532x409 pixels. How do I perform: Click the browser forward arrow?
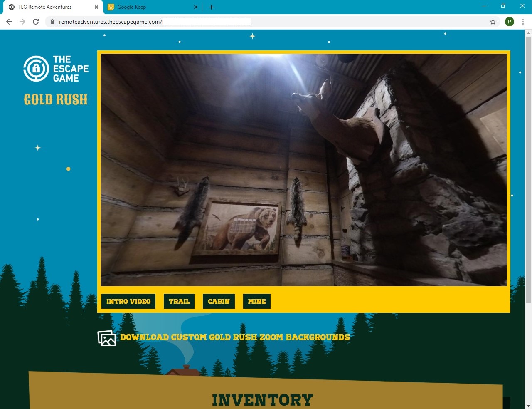click(22, 22)
